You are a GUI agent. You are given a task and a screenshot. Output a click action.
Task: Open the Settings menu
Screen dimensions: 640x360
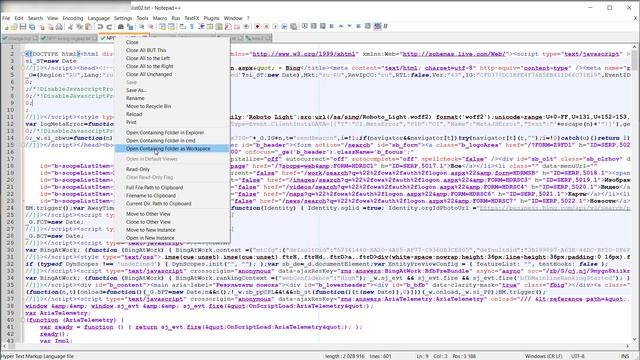pyautogui.click(x=123, y=18)
